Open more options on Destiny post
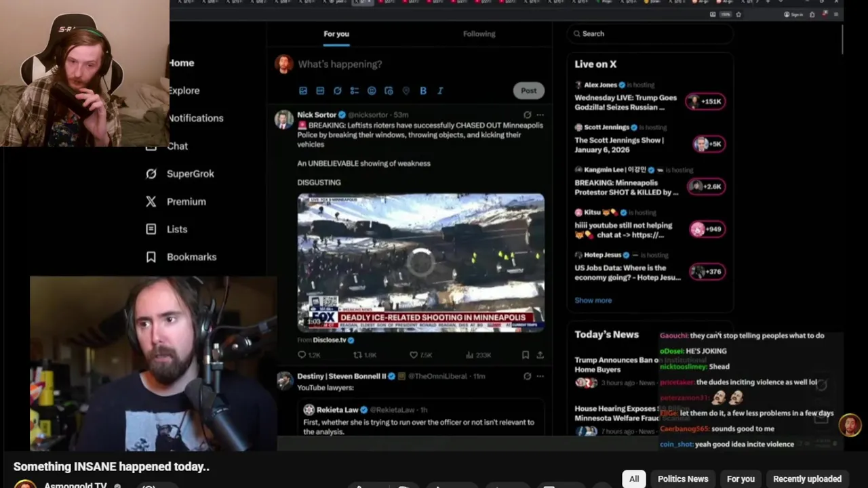868x488 pixels. tap(540, 376)
